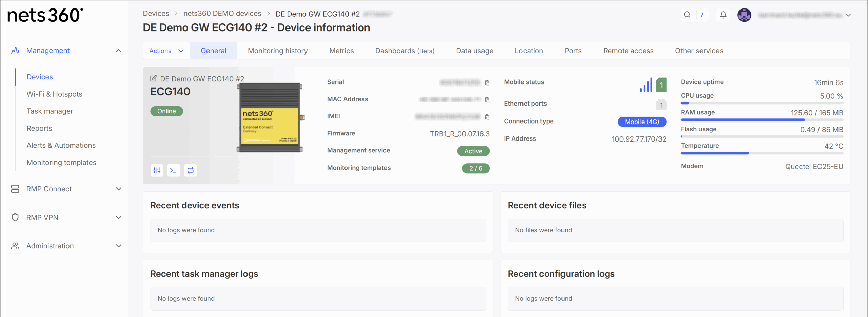The image size is (868, 317).
Task: Open the Actions dropdown
Action: point(166,51)
